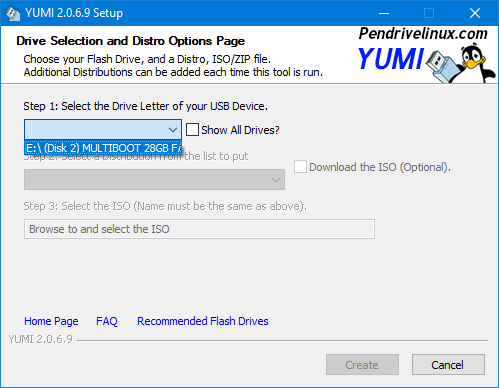Click the YUMI installer icon in title bar
499x388 pixels.
pos(13,13)
